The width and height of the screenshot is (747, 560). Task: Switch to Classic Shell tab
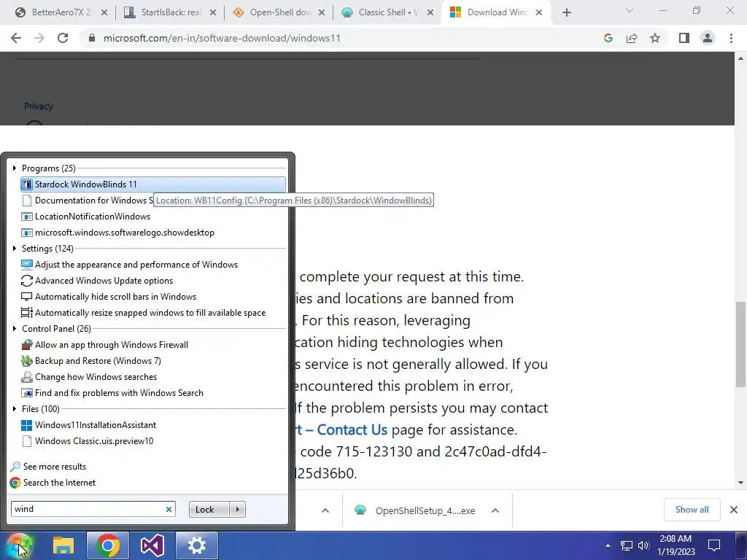click(387, 12)
